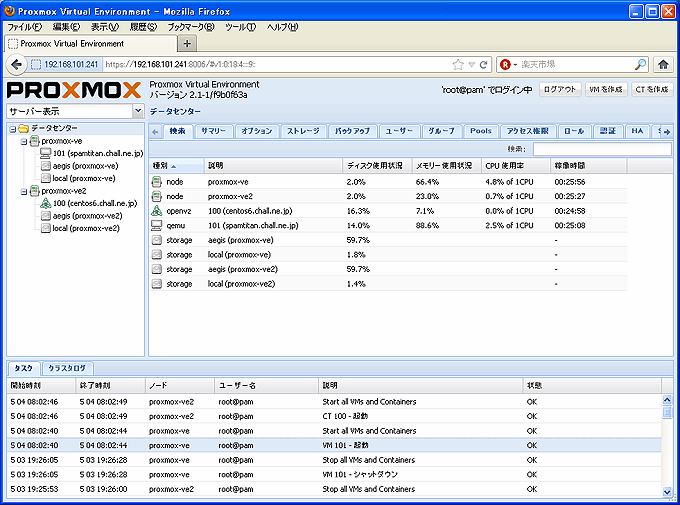Select local (proxmox-ve) in the tree
The image size is (680, 505).
[84, 178]
